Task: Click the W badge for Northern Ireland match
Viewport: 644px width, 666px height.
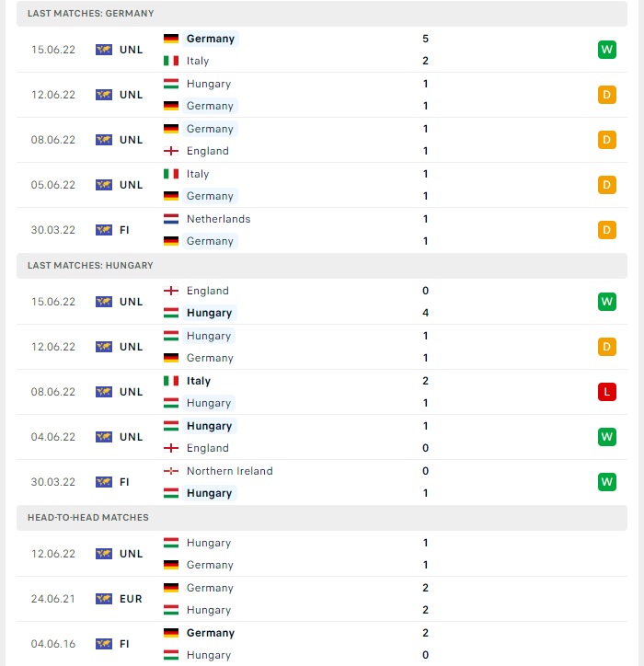Action: (606, 482)
